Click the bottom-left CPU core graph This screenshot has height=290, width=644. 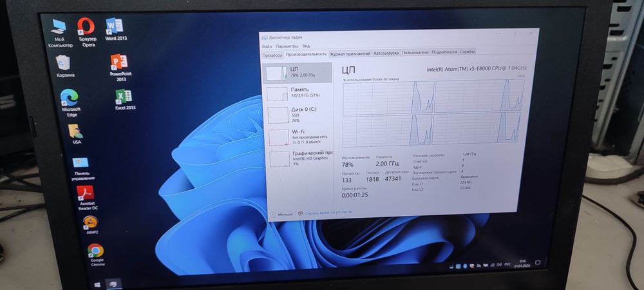(x=387, y=131)
